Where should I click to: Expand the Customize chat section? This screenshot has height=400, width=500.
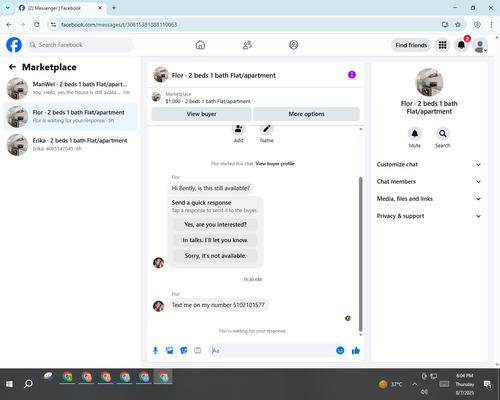point(429,164)
